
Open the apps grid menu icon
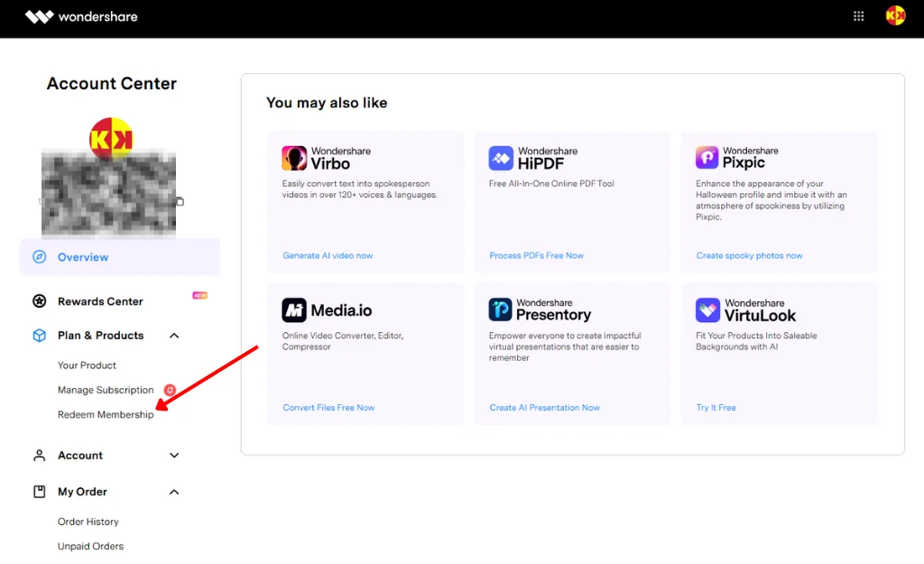(858, 16)
